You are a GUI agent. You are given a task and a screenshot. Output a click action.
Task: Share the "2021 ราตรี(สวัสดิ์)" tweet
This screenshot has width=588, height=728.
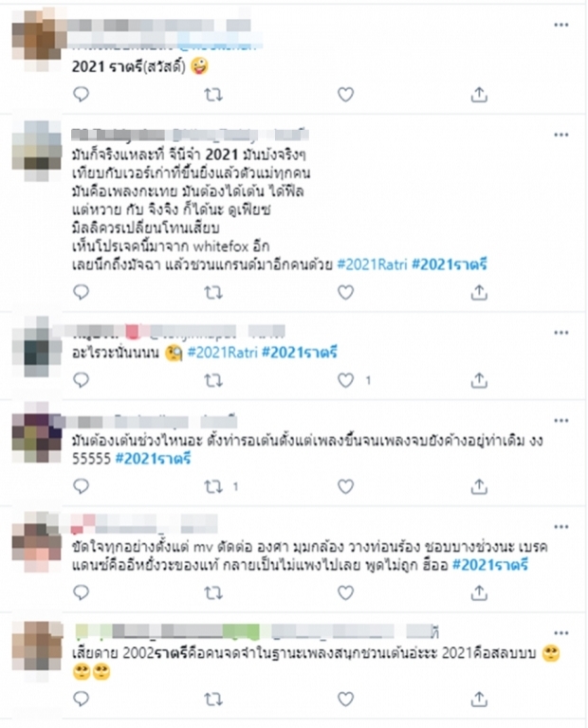click(x=479, y=95)
